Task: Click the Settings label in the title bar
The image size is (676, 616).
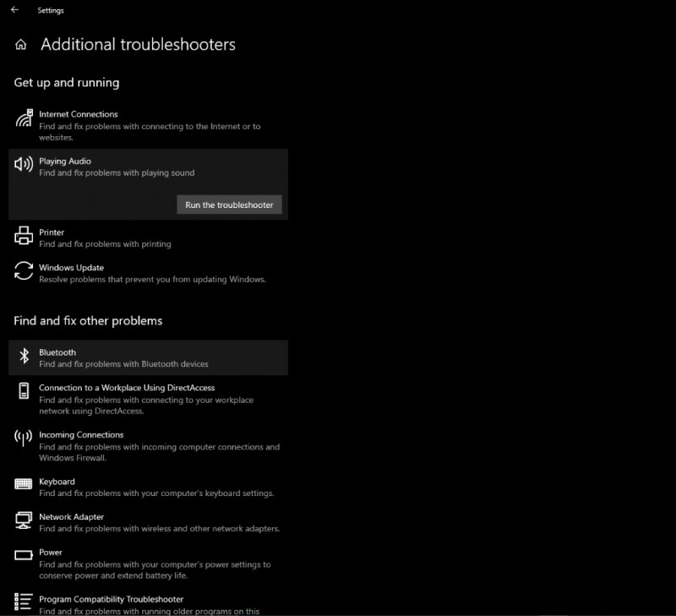Action: (51, 10)
